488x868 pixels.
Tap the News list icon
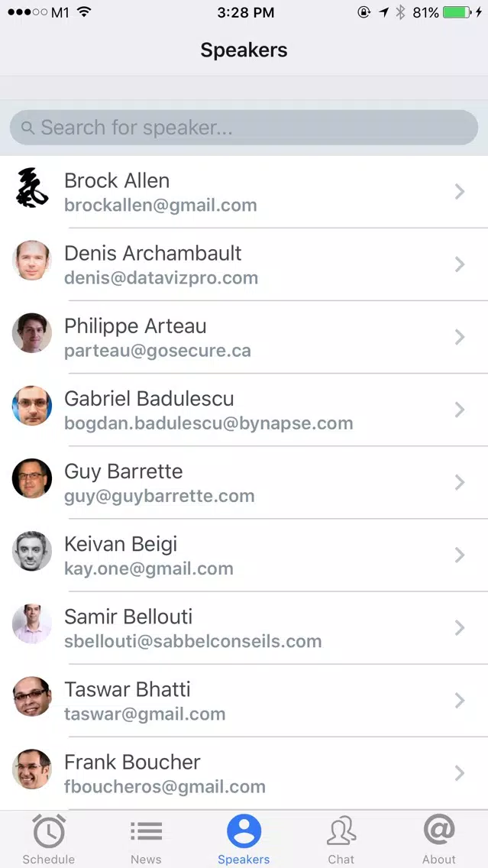click(146, 831)
